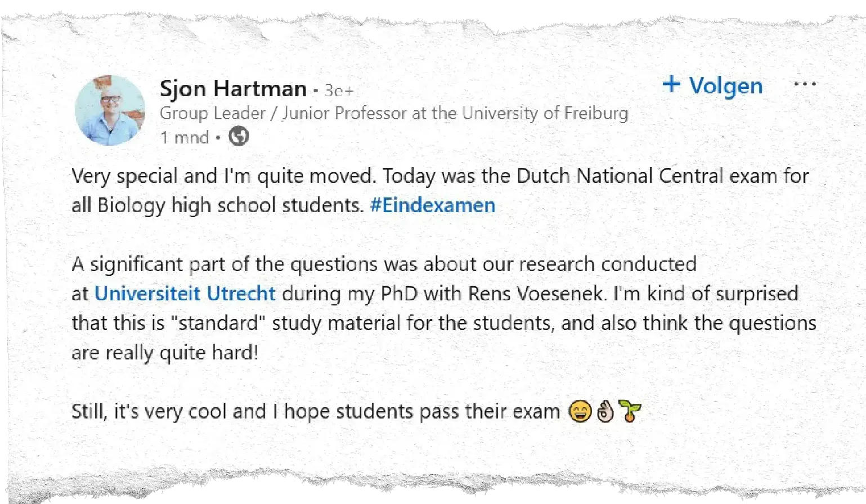Viewport: 866px width, 504px height.
Task: Open the three-dot post options menu
Action: pyautogui.click(x=805, y=84)
